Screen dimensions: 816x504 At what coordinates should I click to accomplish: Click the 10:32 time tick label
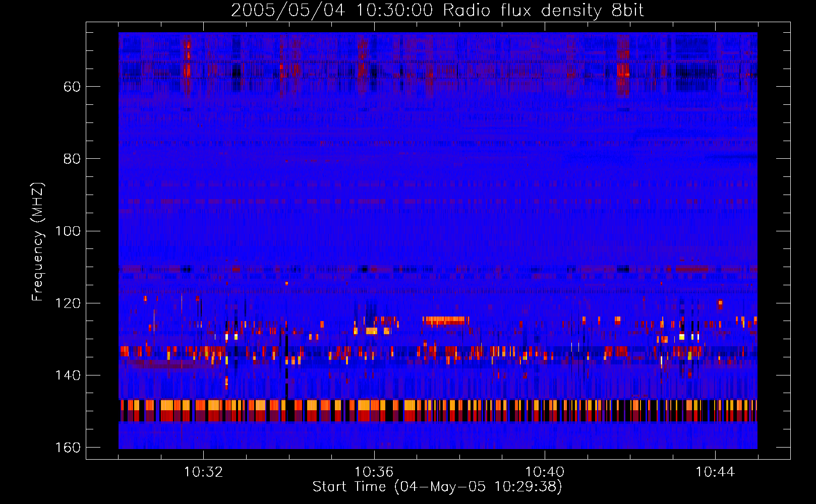(203, 472)
